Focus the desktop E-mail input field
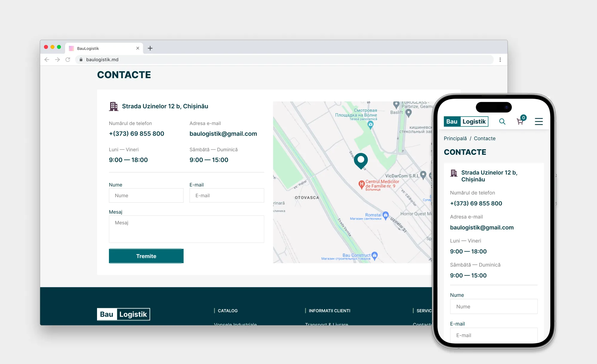Image resolution: width=597 pixels, height=364 pixels. pos(227,195)
